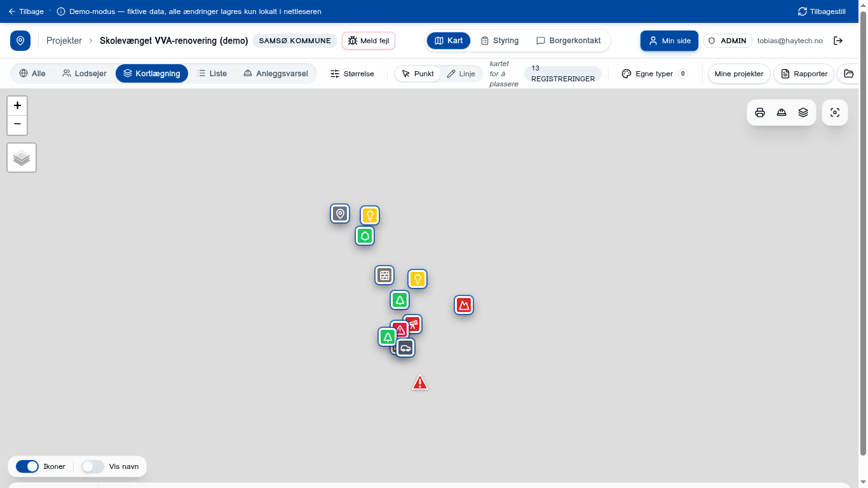Click Tilbagestill to reset demo data
This screenshot has height=488, width=868.
coord(822,11)
